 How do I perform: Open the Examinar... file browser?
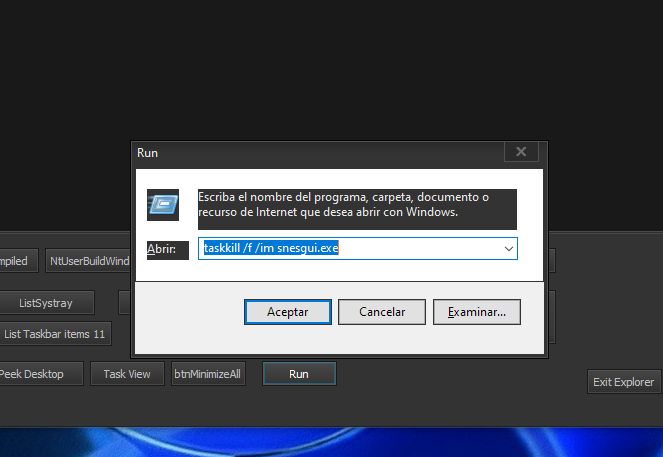coord(477,312)
